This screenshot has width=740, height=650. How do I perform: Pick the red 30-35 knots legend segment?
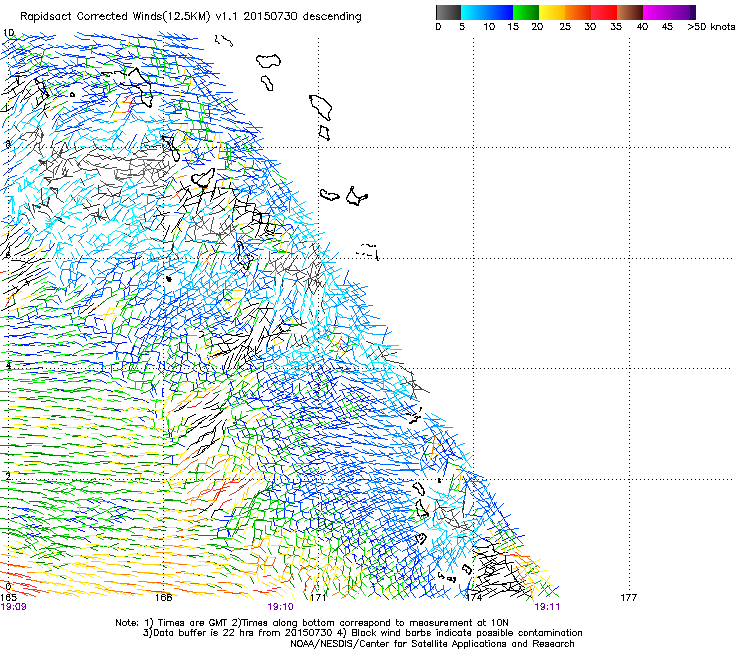[604, 12]
